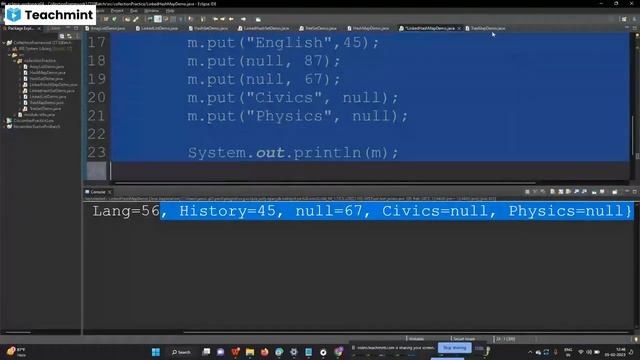The height and width of the screenshot is (360, 640).
Task: Click code line m.put(null, 67);
Action: pyautogui.click(x=264, y=79)
